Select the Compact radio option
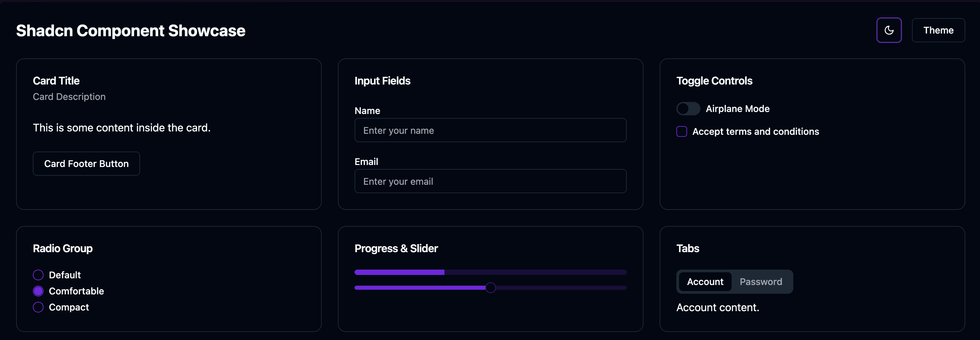This screenshot has width=980, height=340. click(x=38, y=307)
